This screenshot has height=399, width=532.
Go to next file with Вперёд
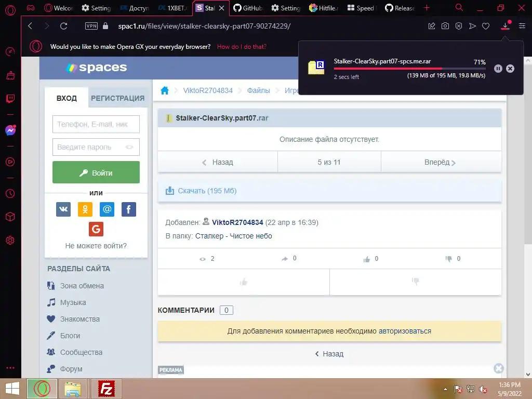click(441, 162)
